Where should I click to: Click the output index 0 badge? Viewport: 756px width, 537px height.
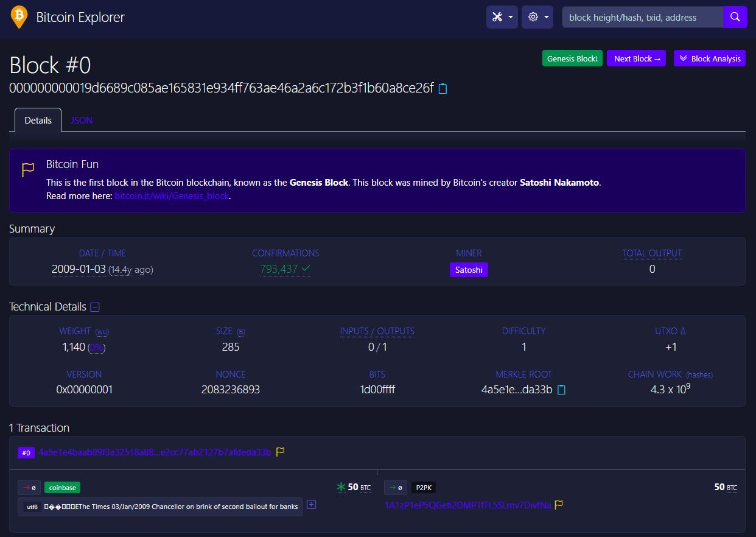click(396, 488)
